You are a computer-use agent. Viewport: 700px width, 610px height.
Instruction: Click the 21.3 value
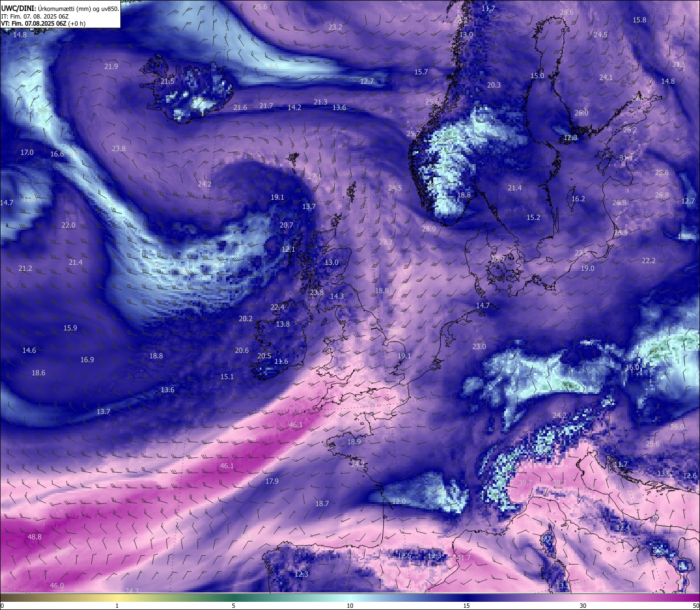click(320, 102)
